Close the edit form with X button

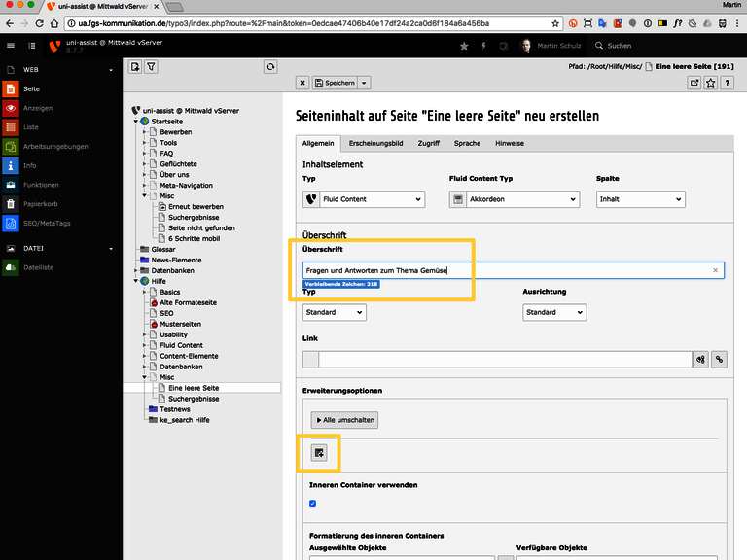click(302, 83)
